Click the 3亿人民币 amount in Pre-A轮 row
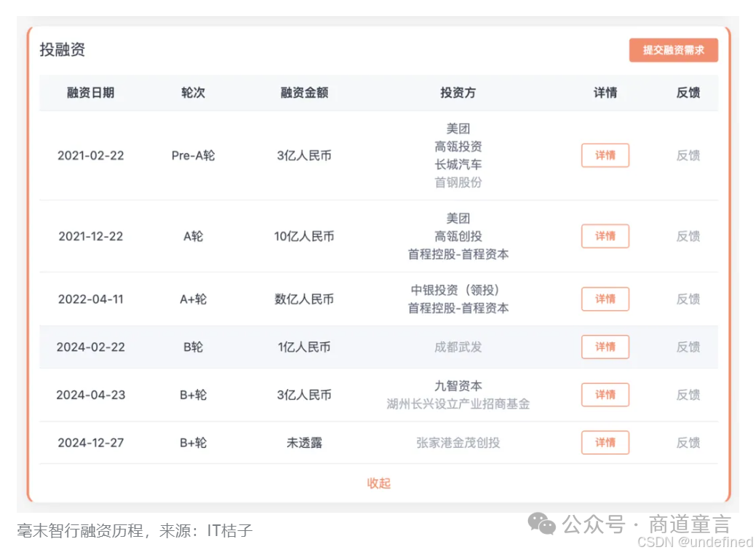The height and width of the screenshot is (555, 756). pos(304,155)
